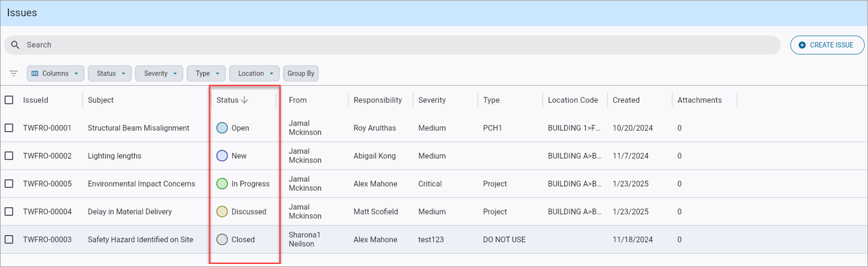Open the Columns dropdown
The width and height of the screenshot is (868, 267).
[x=55, y=74]
